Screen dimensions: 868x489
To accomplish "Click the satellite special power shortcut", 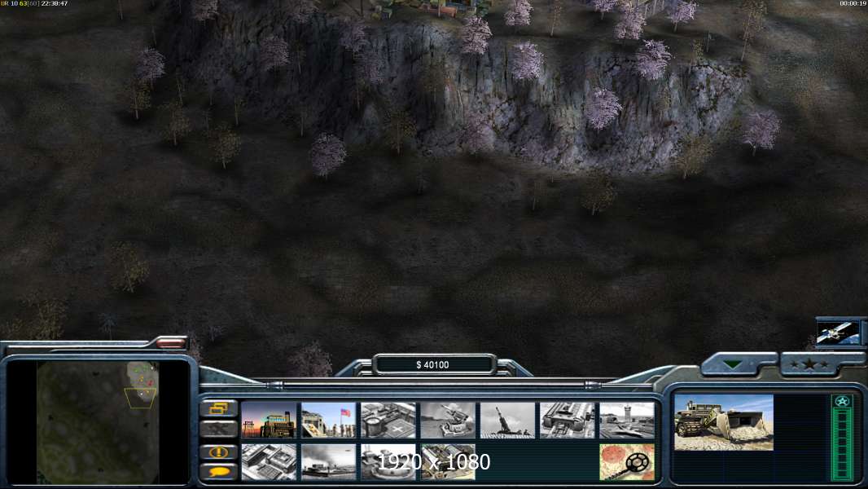I will tap(839, 333).
